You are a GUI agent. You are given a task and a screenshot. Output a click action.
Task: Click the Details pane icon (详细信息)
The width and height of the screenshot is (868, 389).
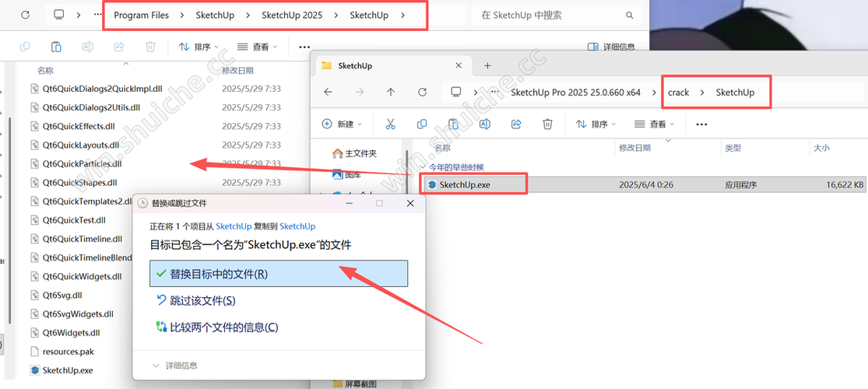click(x=611, y=47)
